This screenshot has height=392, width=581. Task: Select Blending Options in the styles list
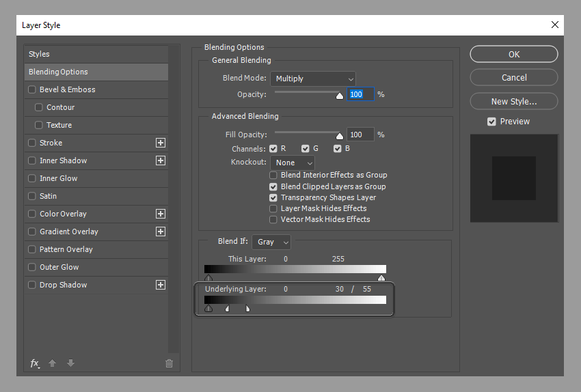click(96, 72)
